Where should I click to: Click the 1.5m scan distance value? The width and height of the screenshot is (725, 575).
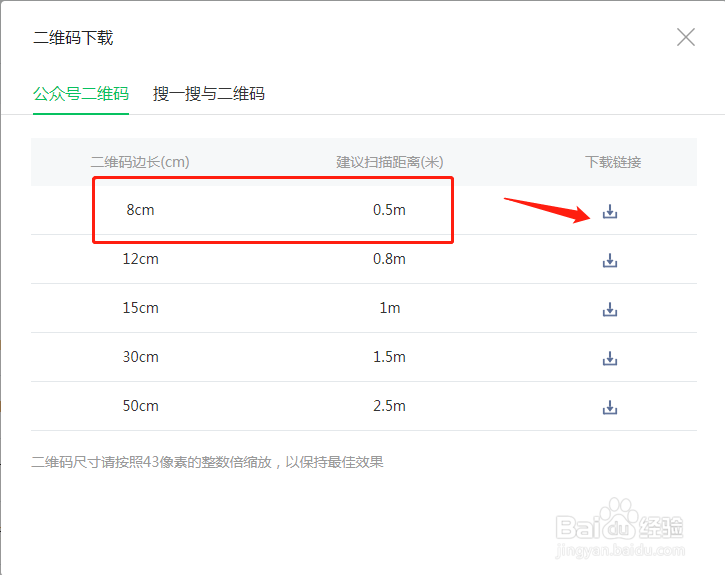click(389, 357)
